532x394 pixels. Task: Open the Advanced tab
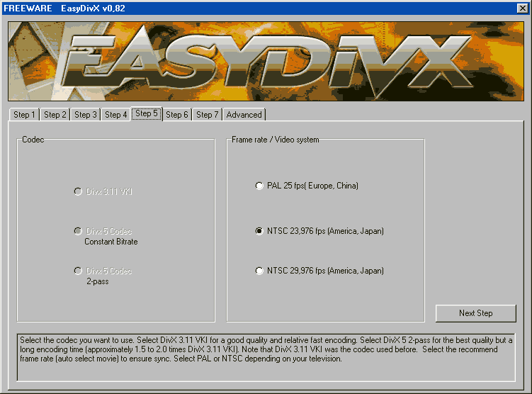(x=244, y=115)
